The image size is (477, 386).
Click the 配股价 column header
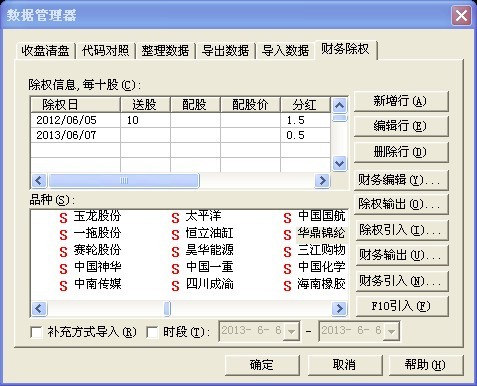[x=250, y=105]
